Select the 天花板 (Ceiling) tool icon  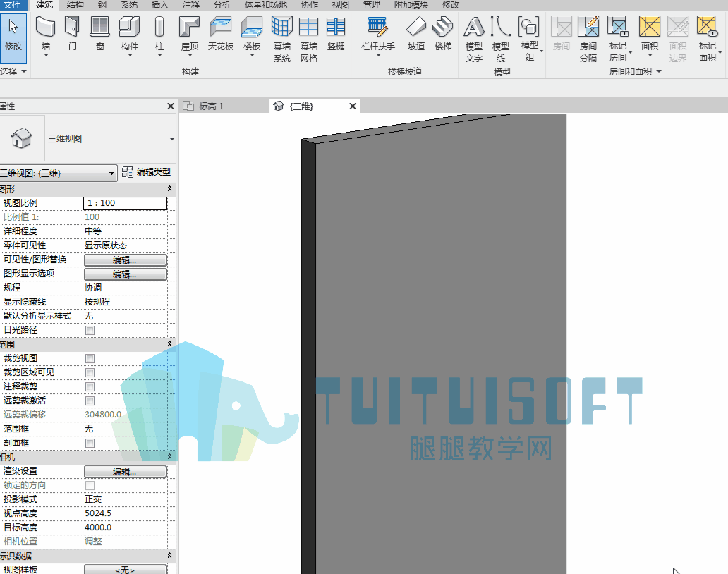(x=221, y=27)
